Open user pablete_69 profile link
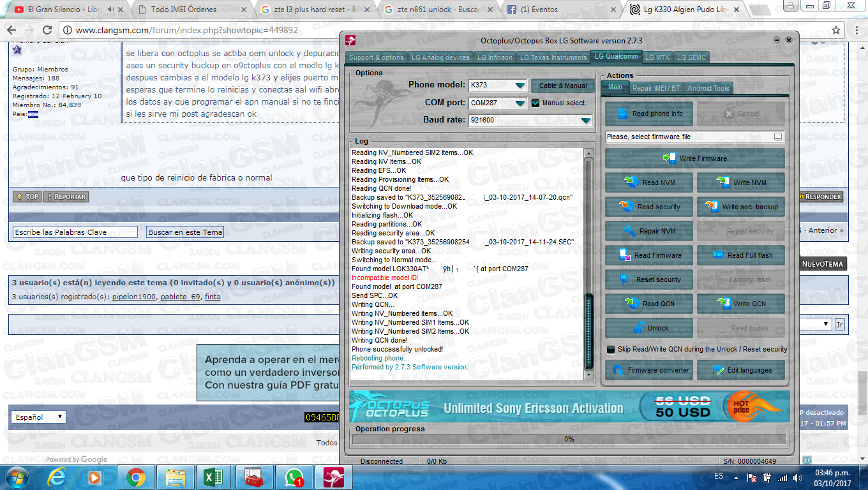The height and width of the screenshot is (490, 868). pos(181,297)
